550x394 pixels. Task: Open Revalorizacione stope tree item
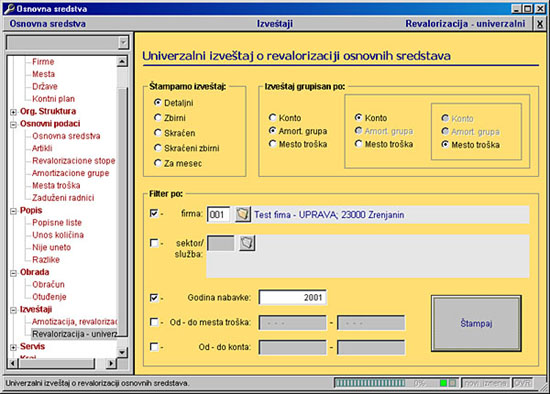pyautogui.click(x=74, y=161)
